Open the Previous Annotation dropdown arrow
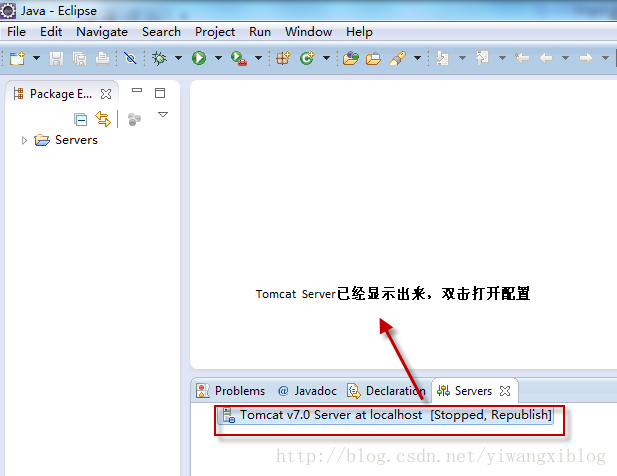The image size is (617, 476). coord(502,58)
